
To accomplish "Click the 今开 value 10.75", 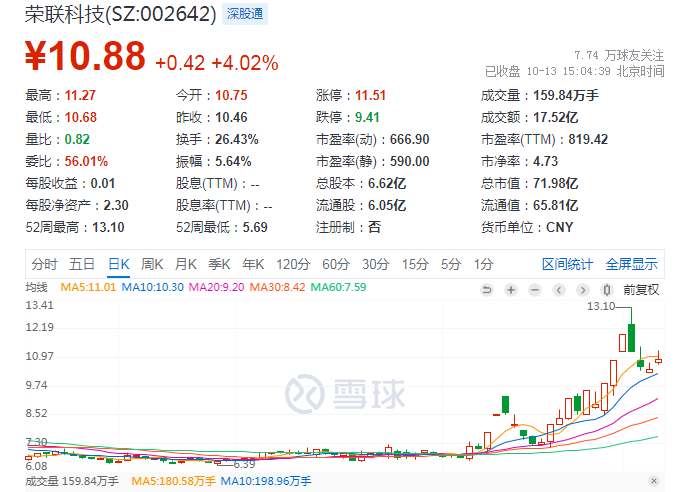I will 231,95.
